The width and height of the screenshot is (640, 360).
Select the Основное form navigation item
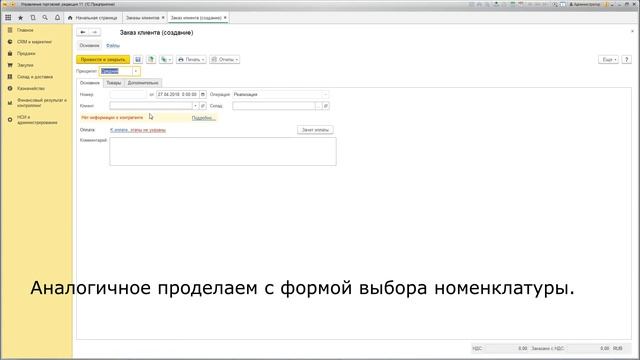pos(89,46)
